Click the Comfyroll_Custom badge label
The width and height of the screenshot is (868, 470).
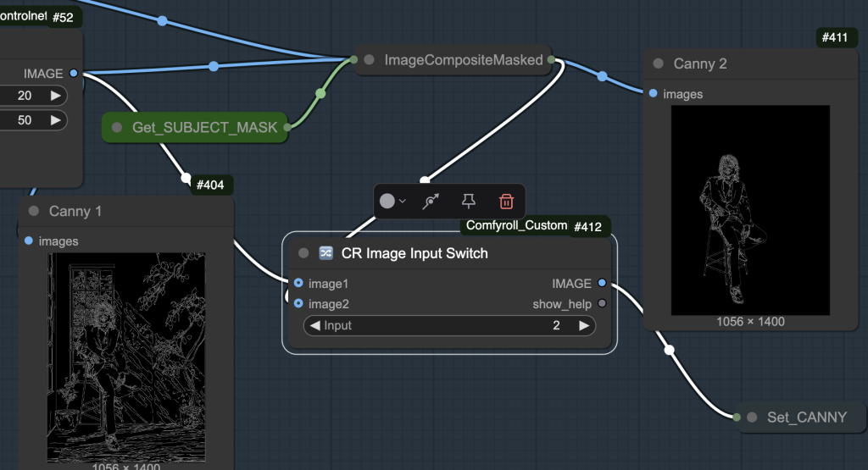(x=516, y=225)
